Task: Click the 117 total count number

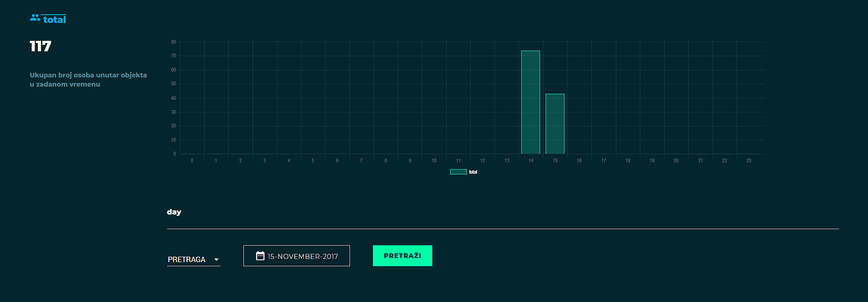Action: [x=40, y=46]
